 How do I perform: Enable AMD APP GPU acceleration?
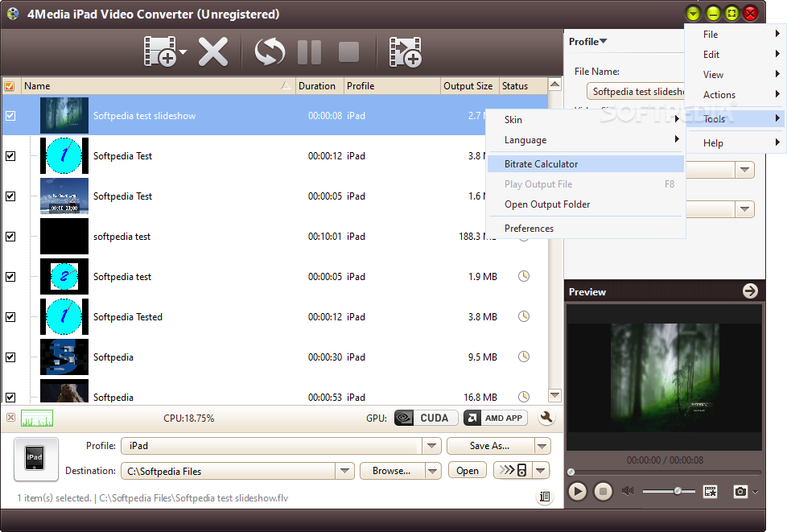pos(496,418)
